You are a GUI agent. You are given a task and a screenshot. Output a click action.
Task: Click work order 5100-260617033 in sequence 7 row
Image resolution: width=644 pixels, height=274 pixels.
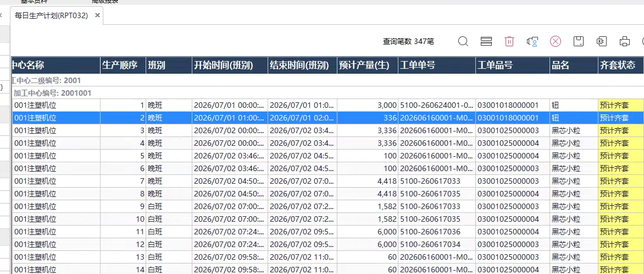coord(437,181)
